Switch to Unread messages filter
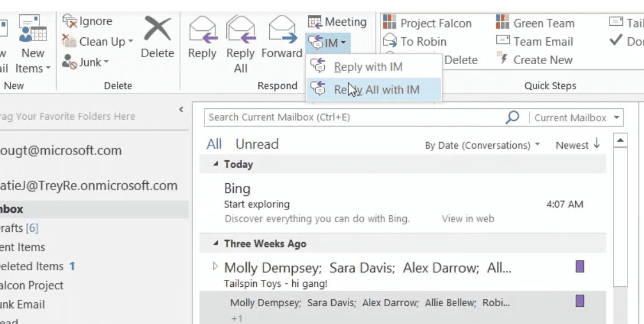This screenshot has width=644, height=324. (x=257, y=144)
